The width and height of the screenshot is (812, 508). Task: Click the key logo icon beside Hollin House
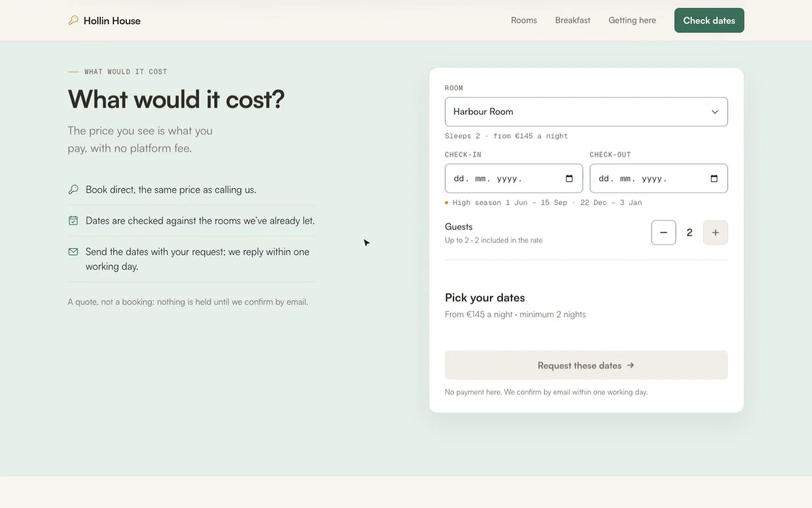point(73,20)
